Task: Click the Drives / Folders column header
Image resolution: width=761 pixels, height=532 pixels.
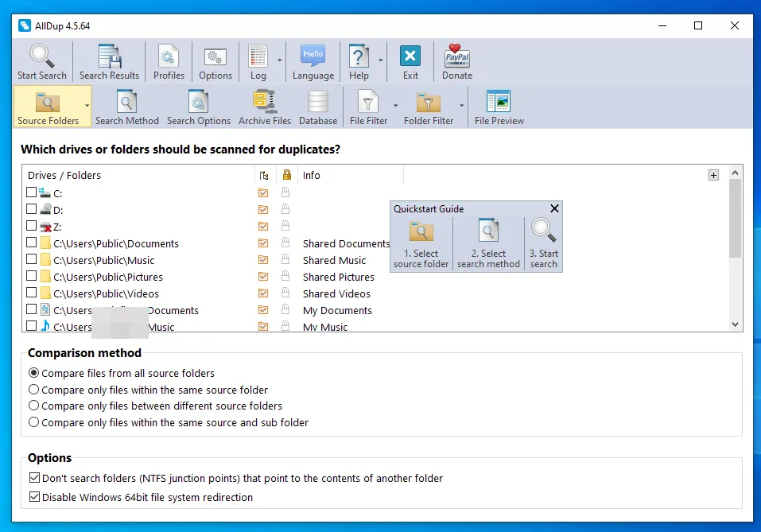Action: point(139,175)
